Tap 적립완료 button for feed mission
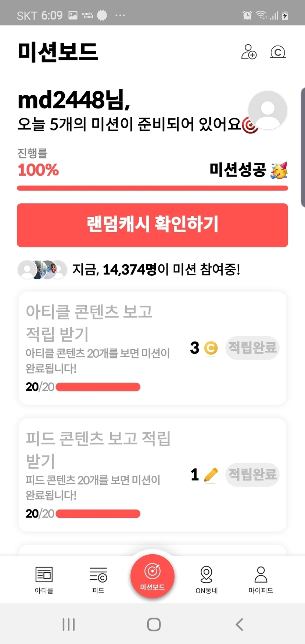 (x=252, y=474)
